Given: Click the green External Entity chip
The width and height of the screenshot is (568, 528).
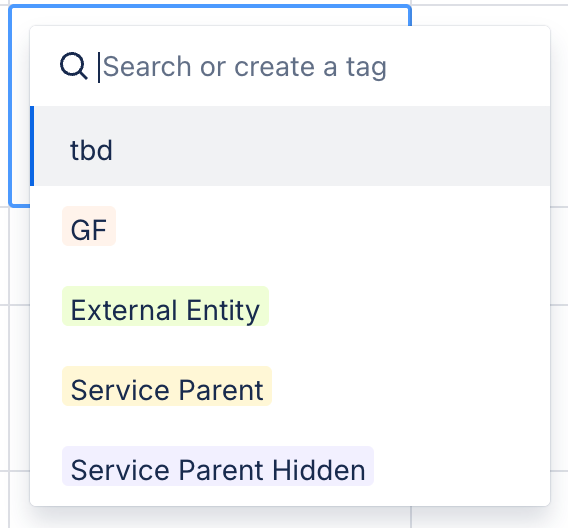Looking at the screenshot, I should pos(166,306).
